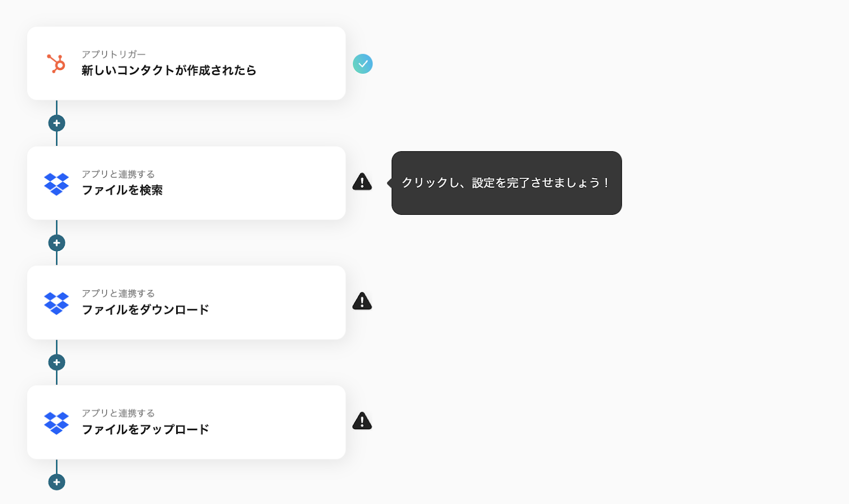Click the green checkmark beside the trigger step
The image size is (849, 504).
point(363,64)
